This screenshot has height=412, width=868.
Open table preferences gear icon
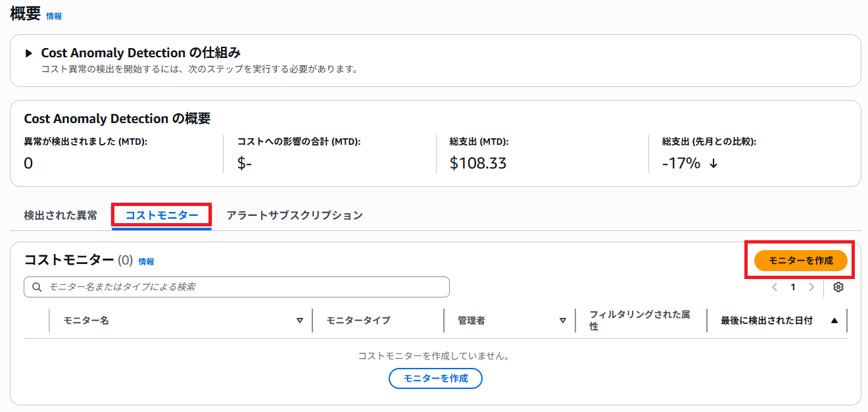(x=838, y=287)
